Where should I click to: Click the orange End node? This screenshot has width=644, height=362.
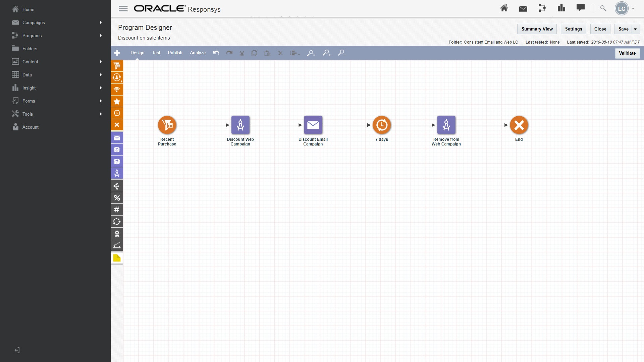click(519, 125)
